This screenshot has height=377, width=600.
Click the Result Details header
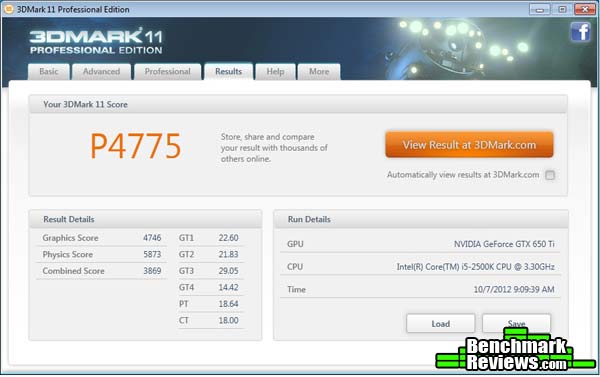tap(68, 219)
